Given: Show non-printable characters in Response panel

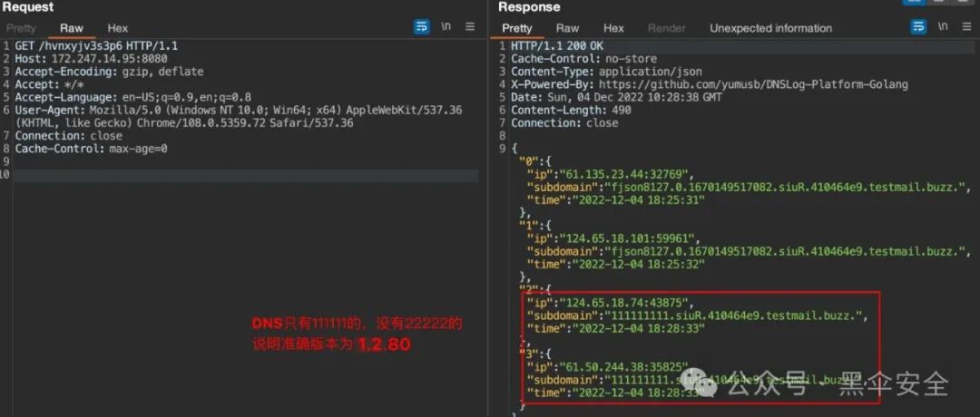Looking at the screenshot, I should (943, 27).
